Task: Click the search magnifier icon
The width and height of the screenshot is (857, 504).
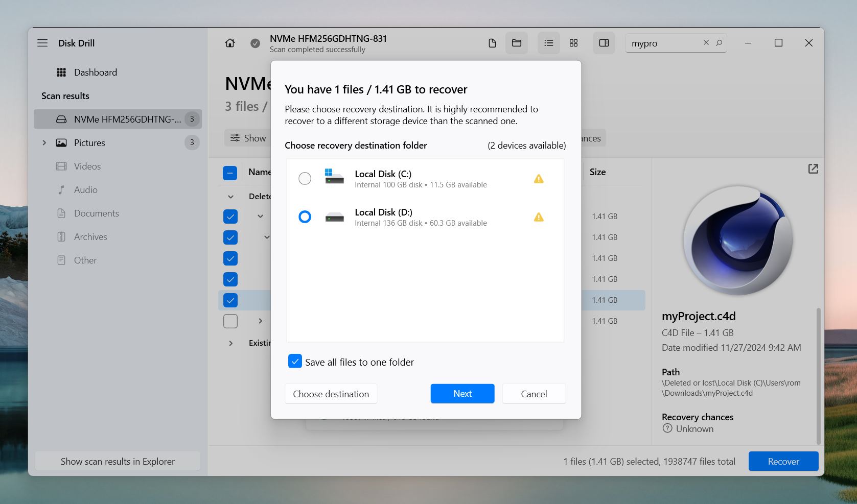Action: [x=719, y=43]
